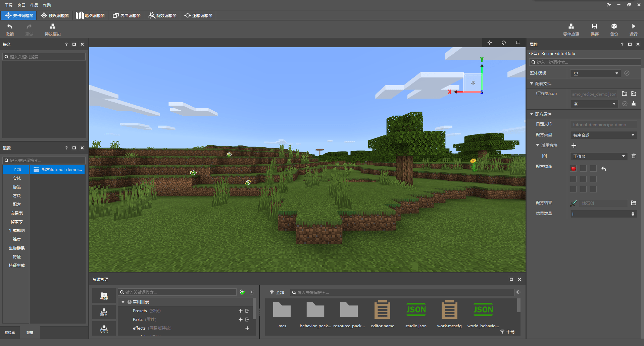Click the 导出 export resource button

[104, 329]
